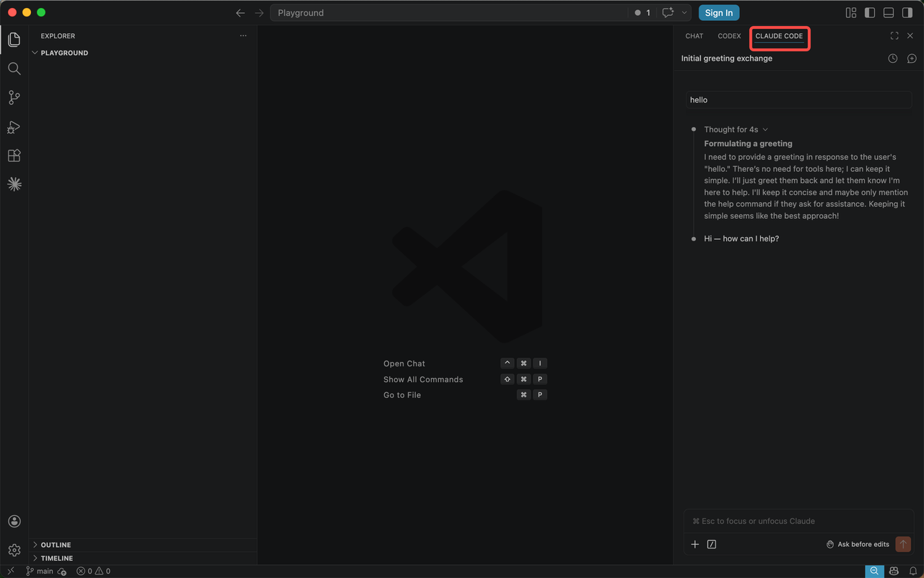Image resolution: width=924 pixels, height=578 pixels.
Task: Click the '1' indicator in title bar
Action: point(642,13)
